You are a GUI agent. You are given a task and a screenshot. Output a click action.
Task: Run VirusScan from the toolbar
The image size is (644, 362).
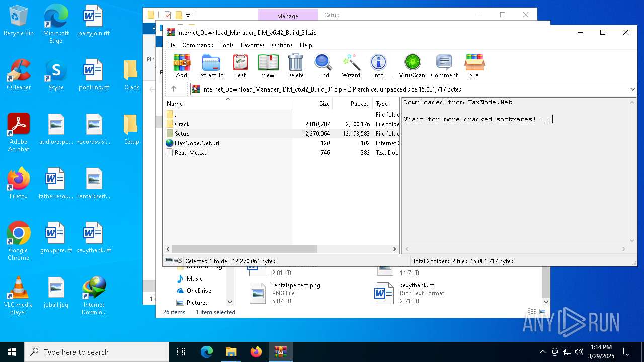(412, 66)
